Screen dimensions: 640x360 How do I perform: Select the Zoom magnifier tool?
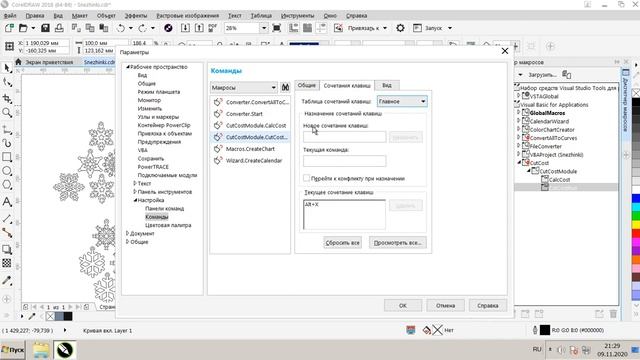[x=7, y=113]
